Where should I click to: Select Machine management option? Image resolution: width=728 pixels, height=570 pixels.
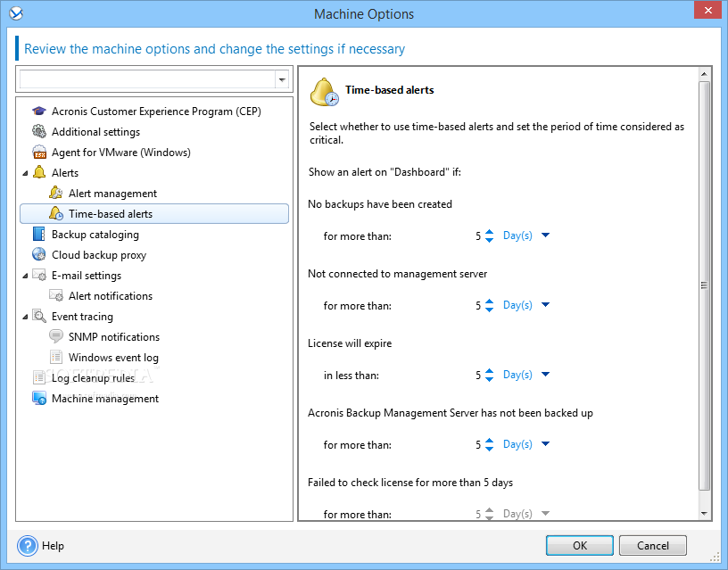(x=105, y=398)
